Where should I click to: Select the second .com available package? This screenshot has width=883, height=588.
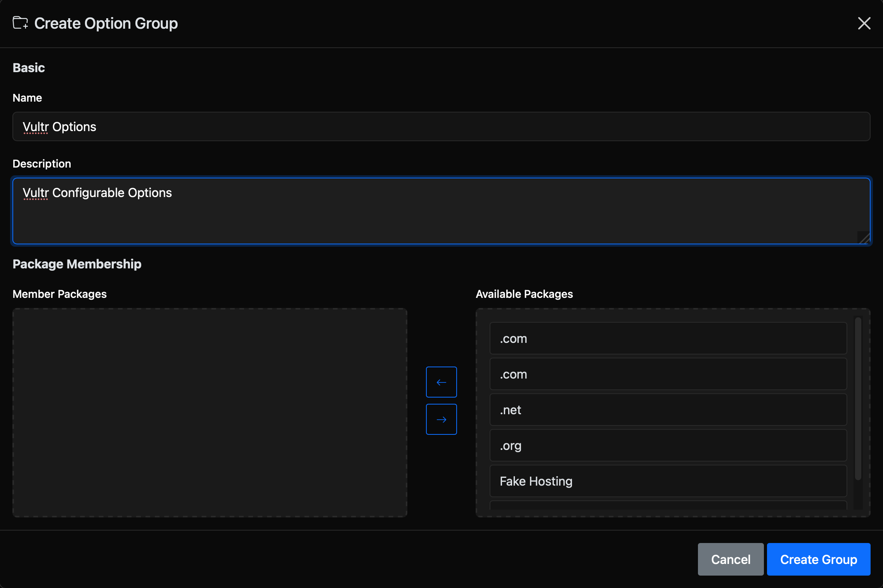[x=668, y=374]
